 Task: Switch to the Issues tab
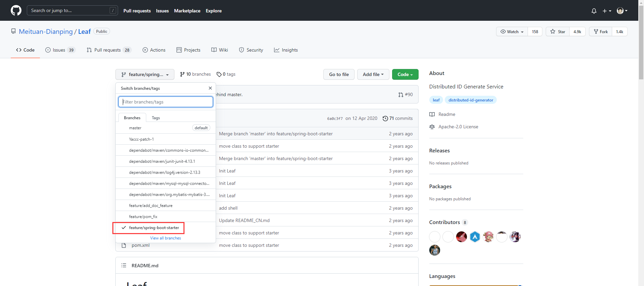pyautogui.click(x=60, y=50)
